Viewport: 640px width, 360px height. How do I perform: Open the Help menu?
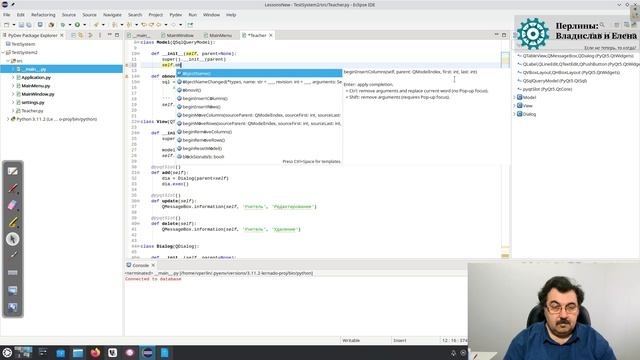point(231,15)
